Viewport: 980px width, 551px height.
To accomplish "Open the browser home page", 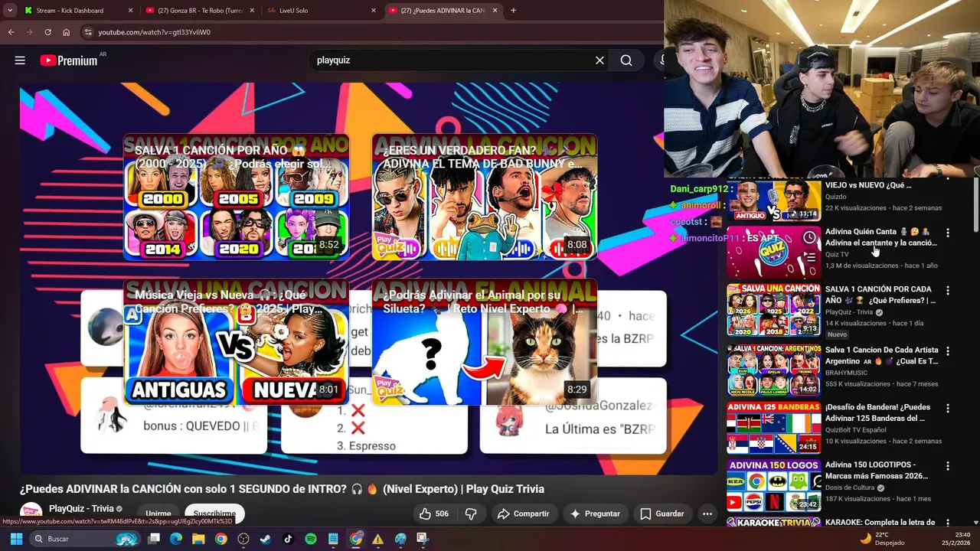I will (66, 32).
